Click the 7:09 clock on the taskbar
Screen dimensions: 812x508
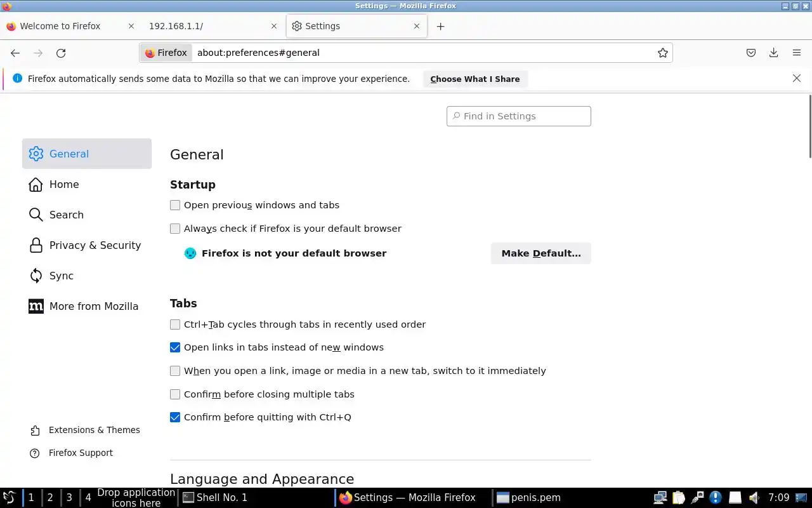(779, 498)
